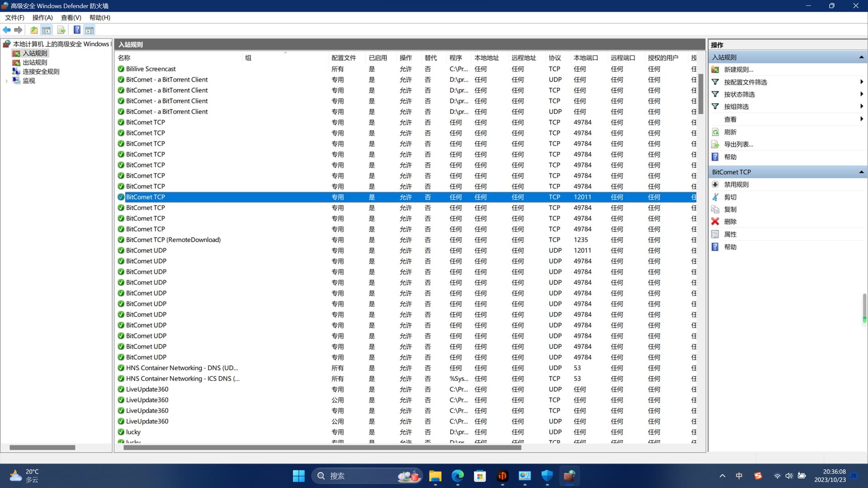The width and height of the screenshot is (868, 488).
Task: Open the 操作(A) menu
Action: (x=42, y=17)
